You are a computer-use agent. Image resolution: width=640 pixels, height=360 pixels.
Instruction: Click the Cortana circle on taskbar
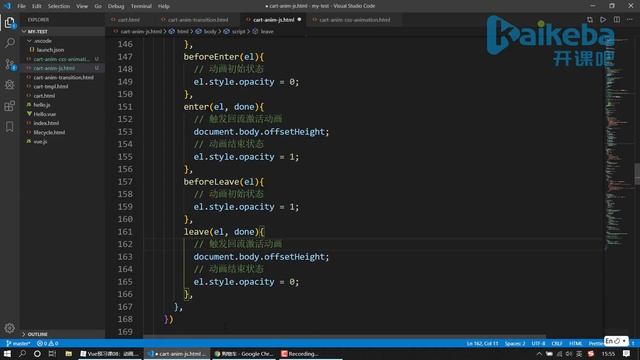point(37,354)
